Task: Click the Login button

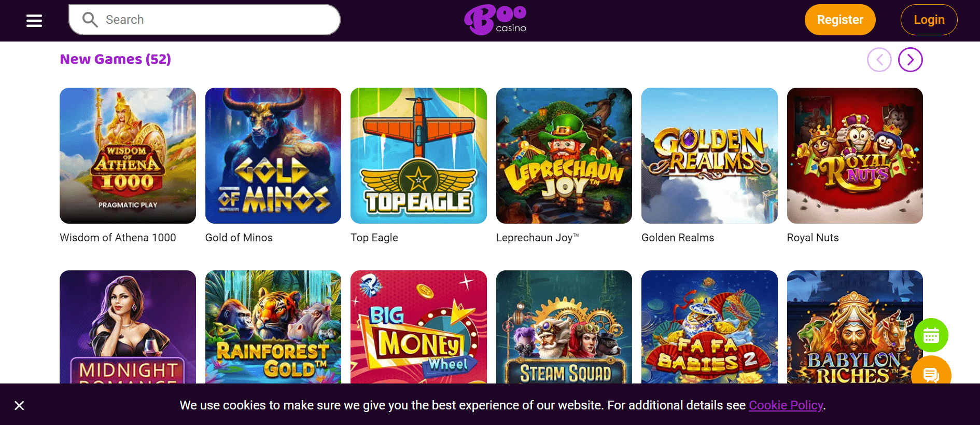Action: coord(929,20)
